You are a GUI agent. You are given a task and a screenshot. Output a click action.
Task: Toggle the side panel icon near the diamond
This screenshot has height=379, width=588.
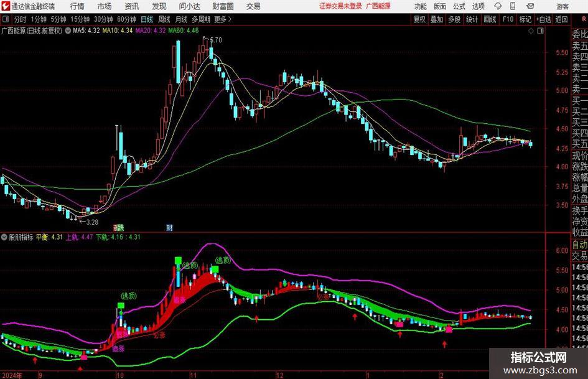pyautogui.click(x=540, y=31)
